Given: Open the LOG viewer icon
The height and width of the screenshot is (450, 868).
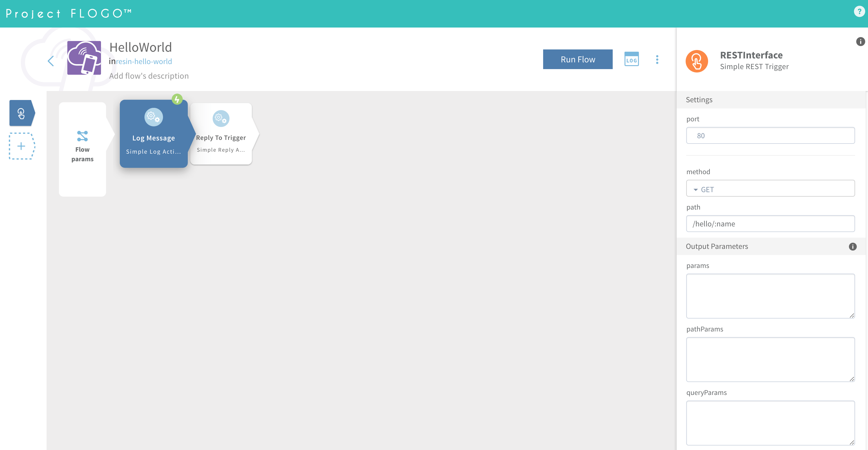Looking at the screenshot, I should 631,59.
